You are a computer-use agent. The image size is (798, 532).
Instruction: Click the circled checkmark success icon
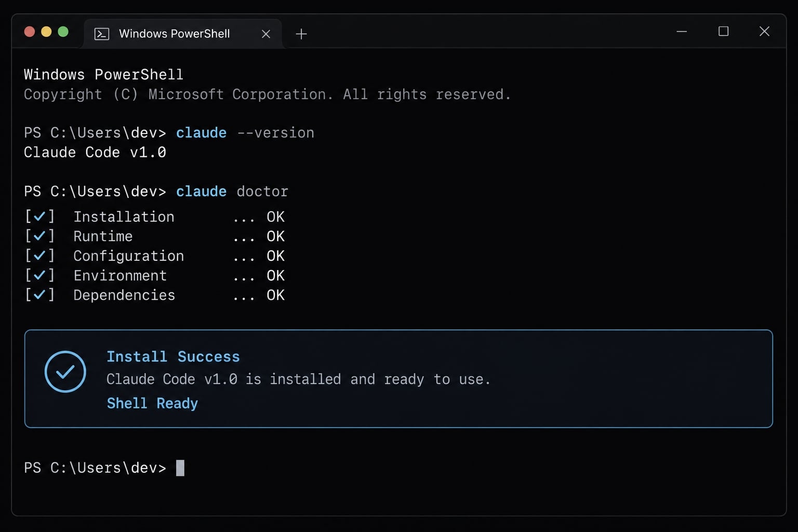tap(65, 371)
